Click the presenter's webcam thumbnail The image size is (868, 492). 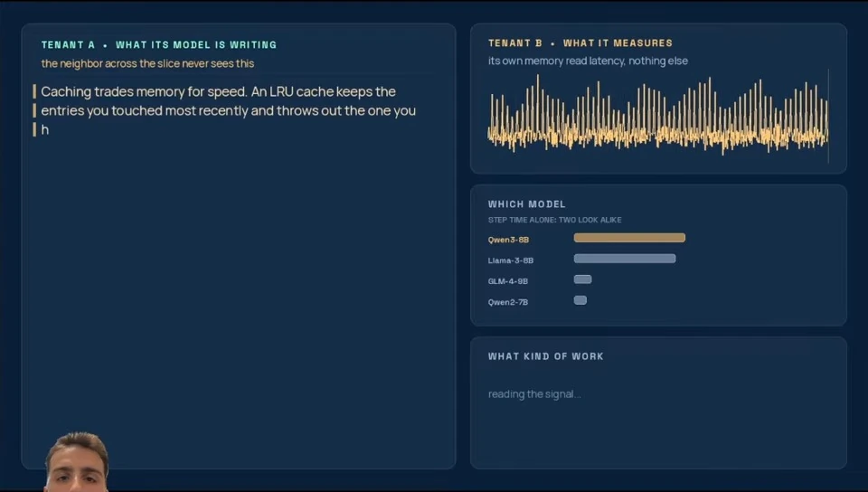click(76, 461)
